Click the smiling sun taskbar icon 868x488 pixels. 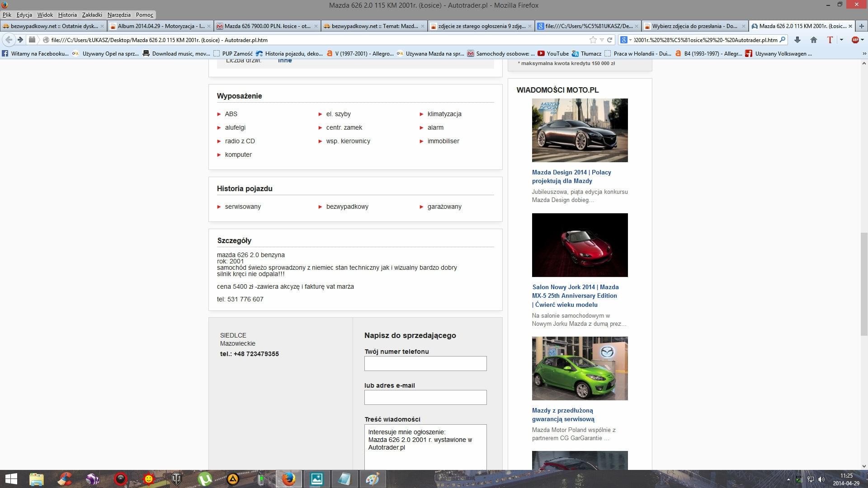(148, 479)
